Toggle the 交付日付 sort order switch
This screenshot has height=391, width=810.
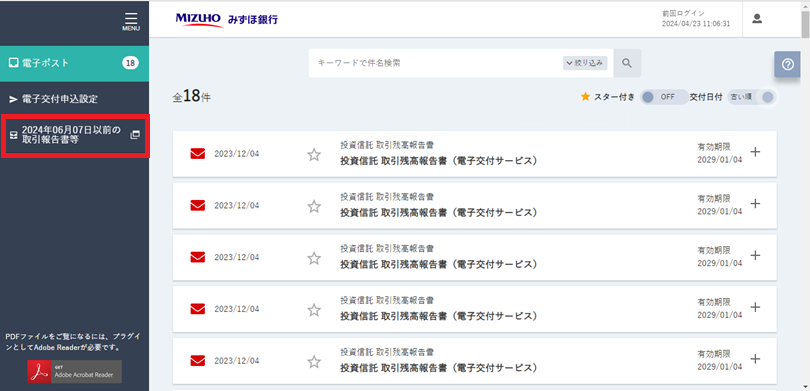click(x=752, y=97)
